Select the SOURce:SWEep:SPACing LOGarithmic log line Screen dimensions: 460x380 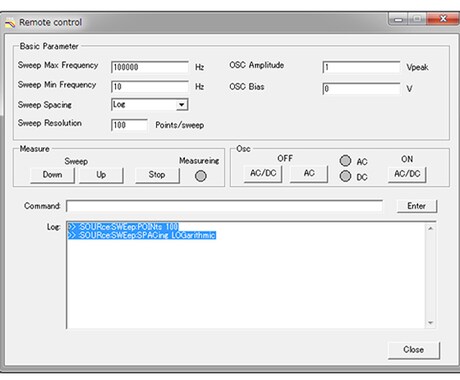(142, 235)
